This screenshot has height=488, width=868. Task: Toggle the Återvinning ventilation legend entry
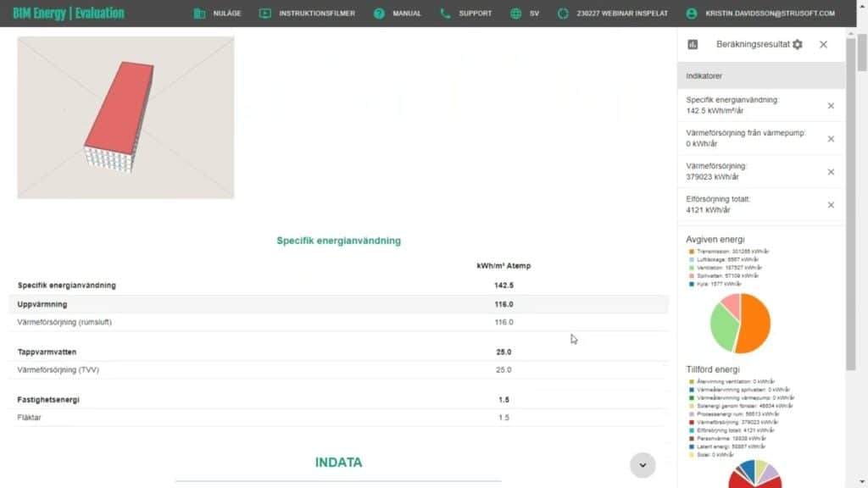click(732, 382)
